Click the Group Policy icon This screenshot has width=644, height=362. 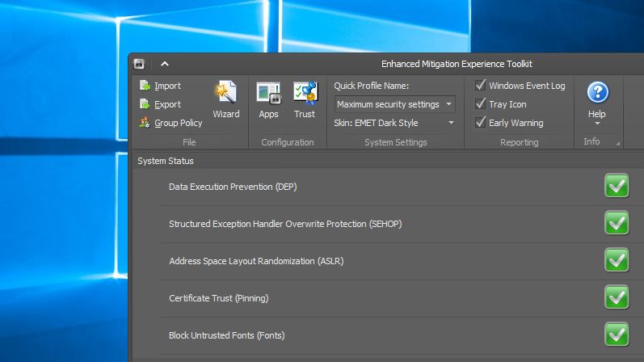[145, 123]
